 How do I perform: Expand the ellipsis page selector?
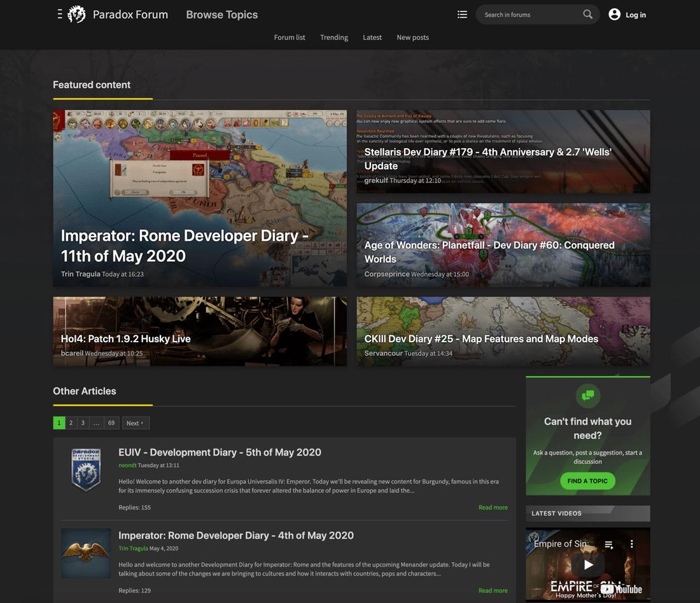(x=96, y=423)
